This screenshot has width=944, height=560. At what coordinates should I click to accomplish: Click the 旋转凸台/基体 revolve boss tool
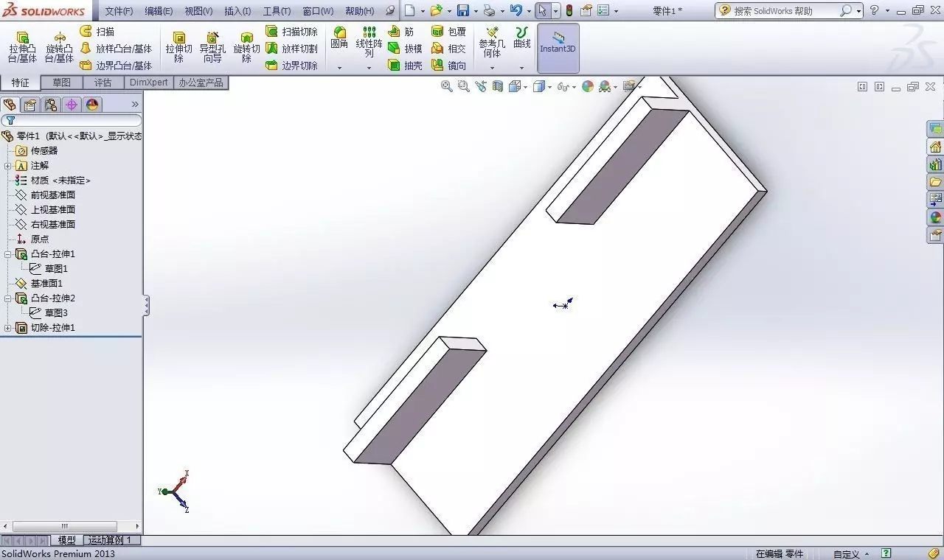[60, 48]
